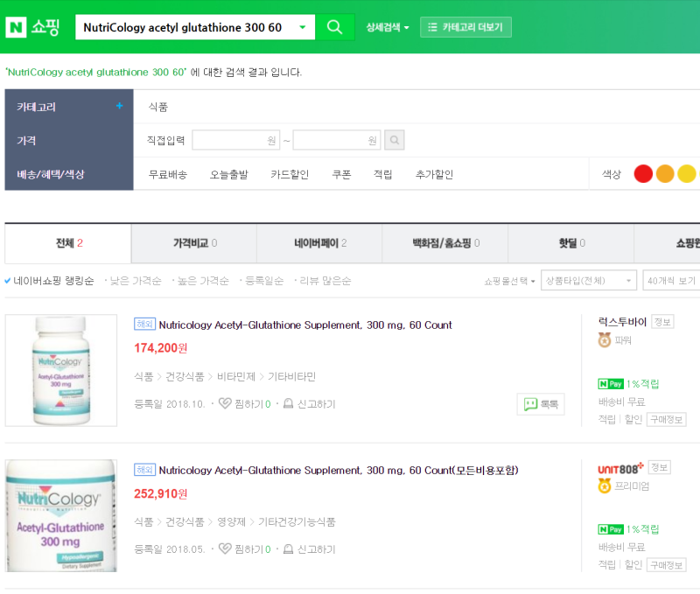Click 구매정보 button for the second product

667,565
